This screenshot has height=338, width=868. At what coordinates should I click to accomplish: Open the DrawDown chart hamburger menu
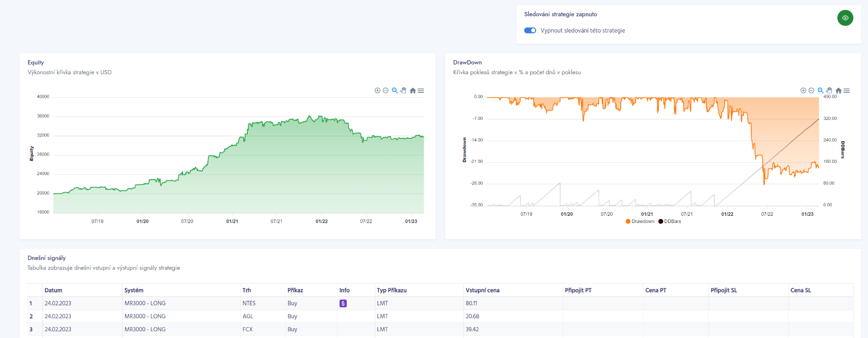coord(847,90)
